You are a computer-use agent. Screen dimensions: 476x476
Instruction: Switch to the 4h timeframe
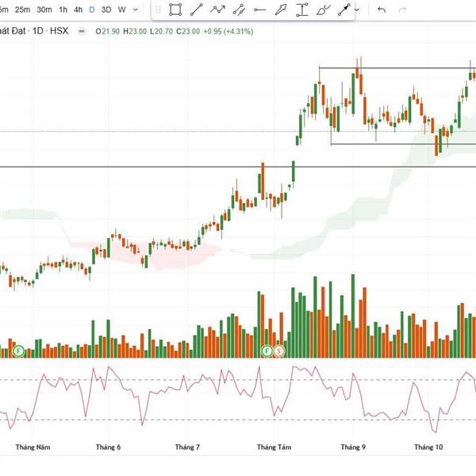click(x=78, y=10)
